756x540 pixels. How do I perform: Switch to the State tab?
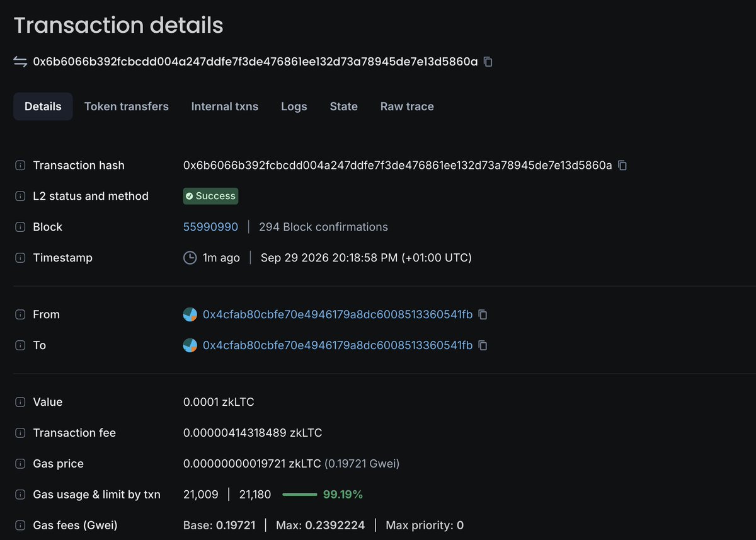tap(344, 106)
